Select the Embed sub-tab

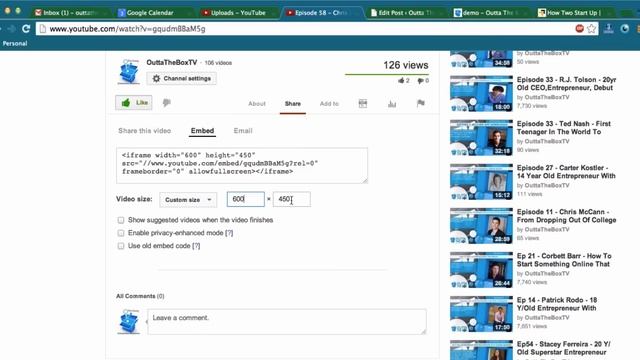click(202, 131)
